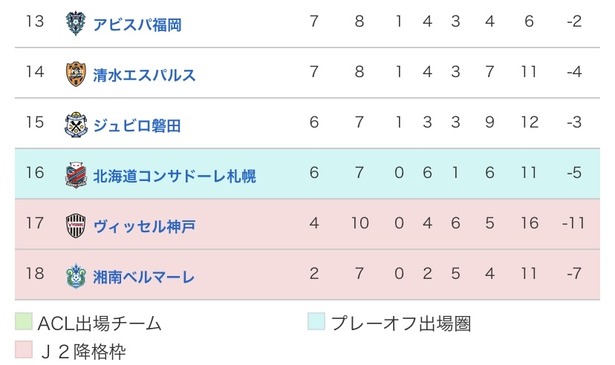Viewport: 615px width, 365px height.
Task: Click the green ACL出場チーム legend swatch
Action: (24, 321)
